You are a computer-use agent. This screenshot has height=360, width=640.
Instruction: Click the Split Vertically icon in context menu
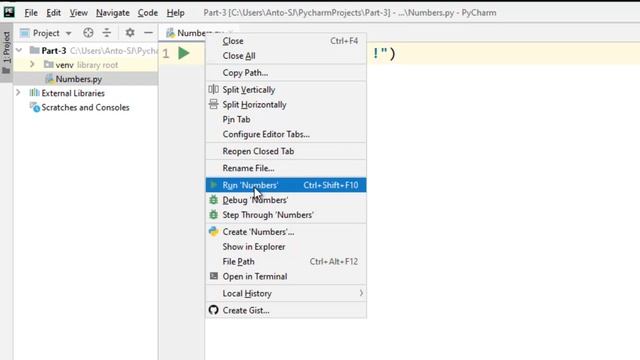point(213,89)
